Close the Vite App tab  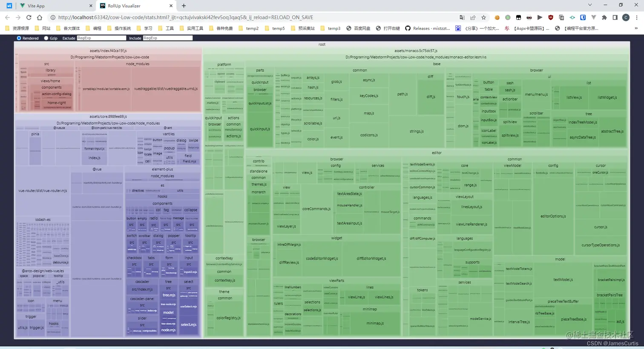click(91, 6)
